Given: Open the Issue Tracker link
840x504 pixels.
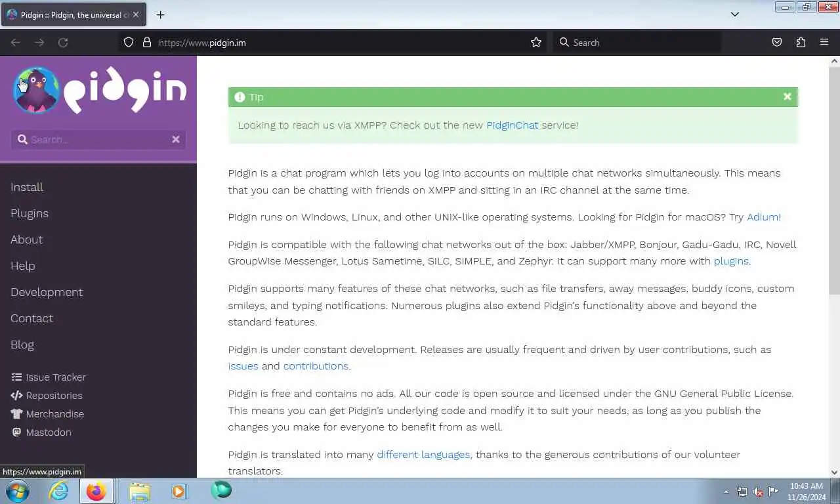Looking at the screenshot, I should [56, 377].
